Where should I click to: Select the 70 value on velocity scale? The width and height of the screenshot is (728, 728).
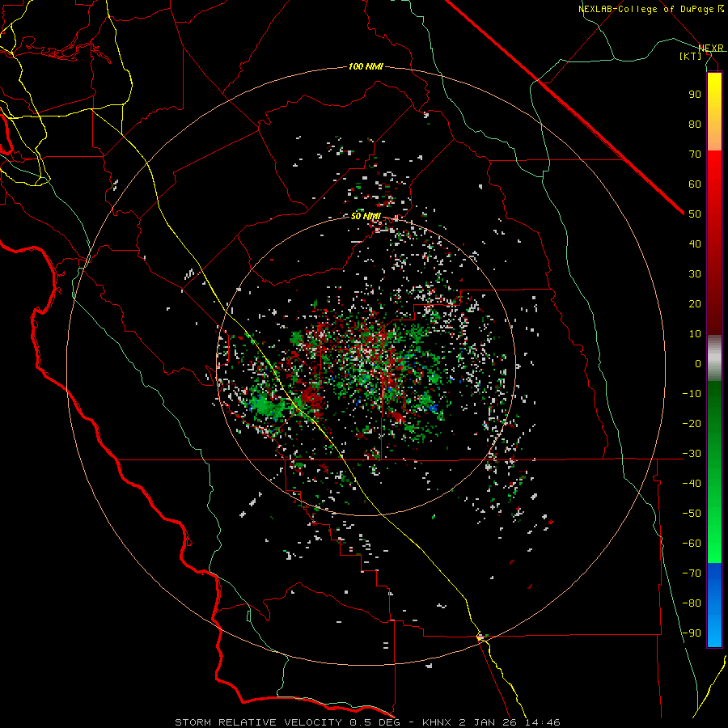[x=695, y=154]
